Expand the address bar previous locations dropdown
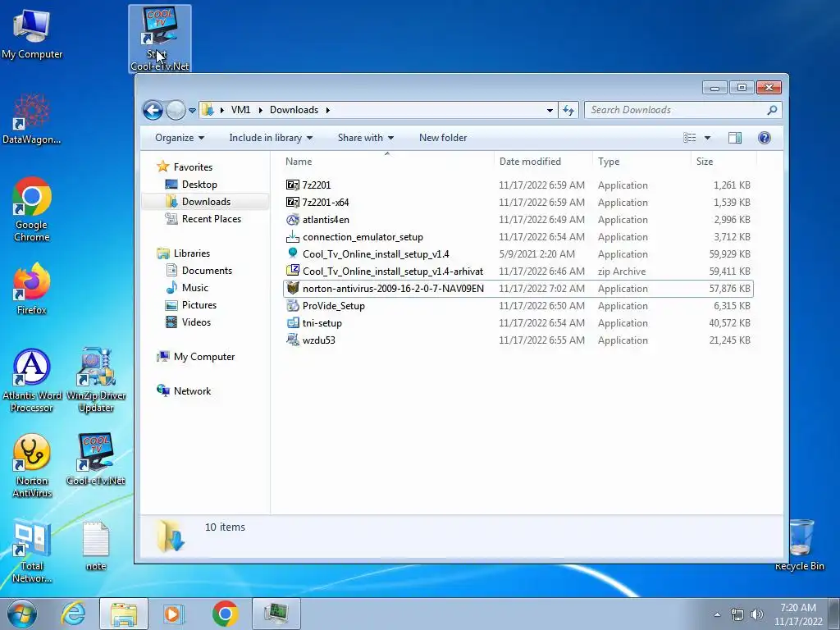 tap(550, 111)
